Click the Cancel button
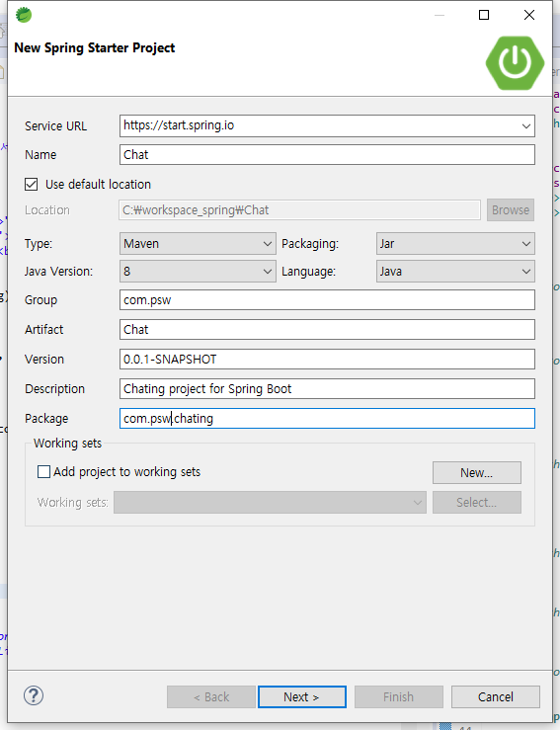The image size is (560, 730). click(495, 697)
